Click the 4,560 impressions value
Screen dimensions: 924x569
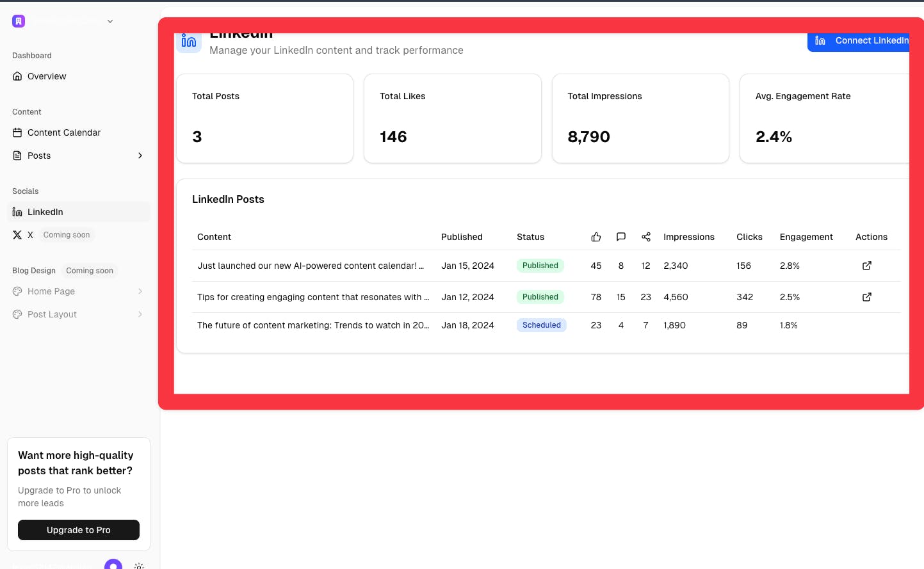click(x=676, y=297)
